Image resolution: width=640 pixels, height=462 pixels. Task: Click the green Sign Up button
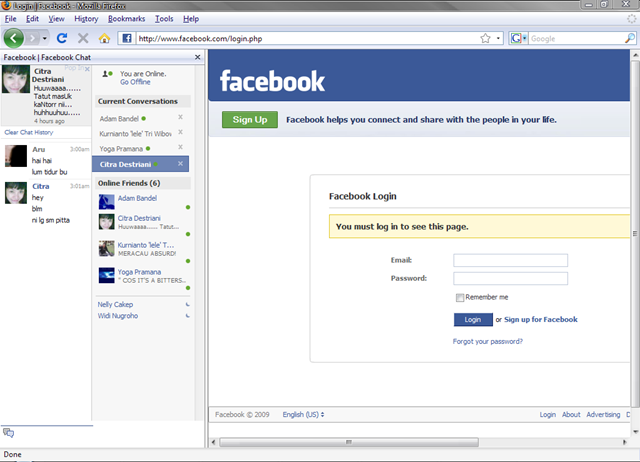(x=250, y=120)
